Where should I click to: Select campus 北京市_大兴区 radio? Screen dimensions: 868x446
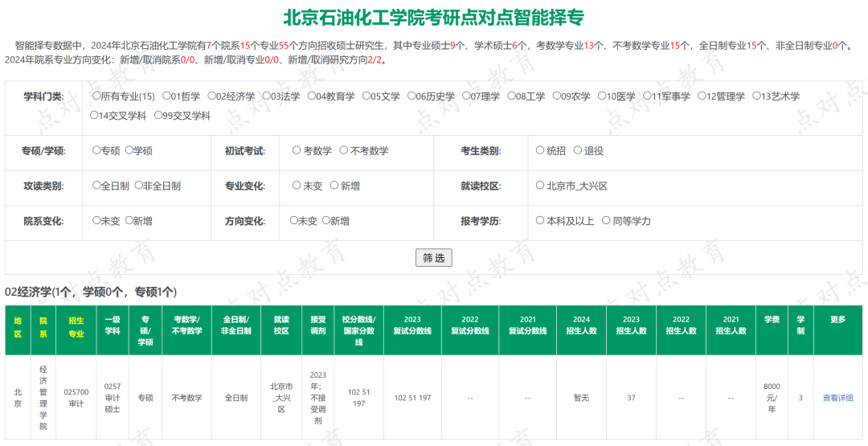540,186
